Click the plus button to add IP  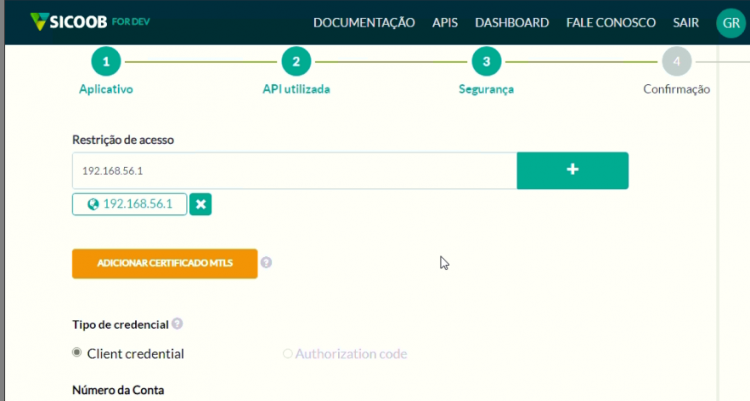(x=573, y=170)
